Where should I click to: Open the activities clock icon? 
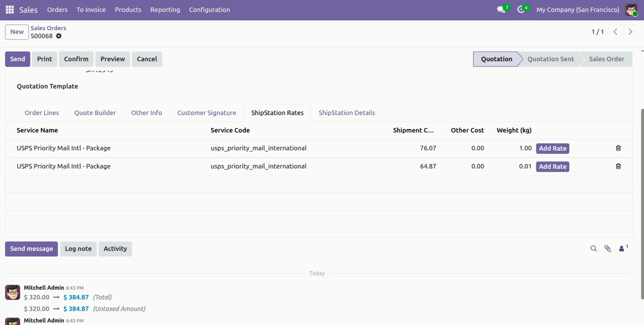click(x=521, y=10)
